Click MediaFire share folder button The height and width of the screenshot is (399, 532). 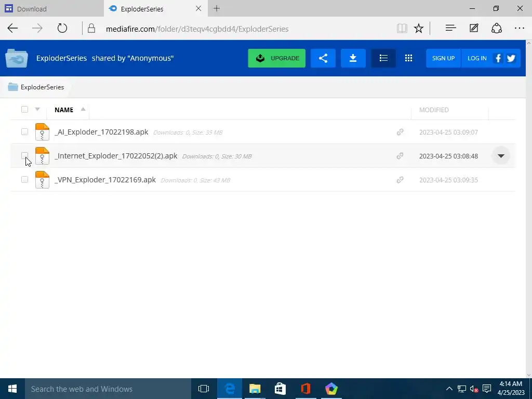(x=323, y=58)
